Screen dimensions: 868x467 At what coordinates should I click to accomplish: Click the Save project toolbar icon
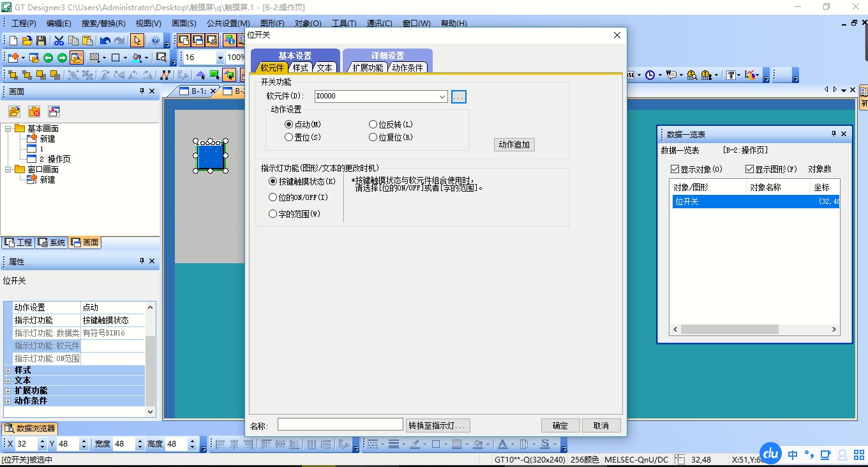click(x=41, y=40)
